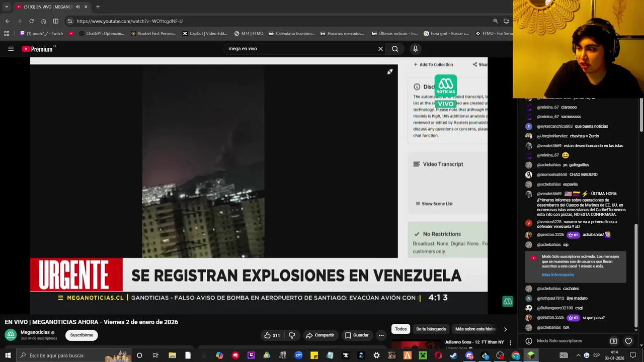Image resolution: width=644 pixels, height=362 pixels.
Task: Open more actions three-dot menu
Action: [x=381, y=335]
